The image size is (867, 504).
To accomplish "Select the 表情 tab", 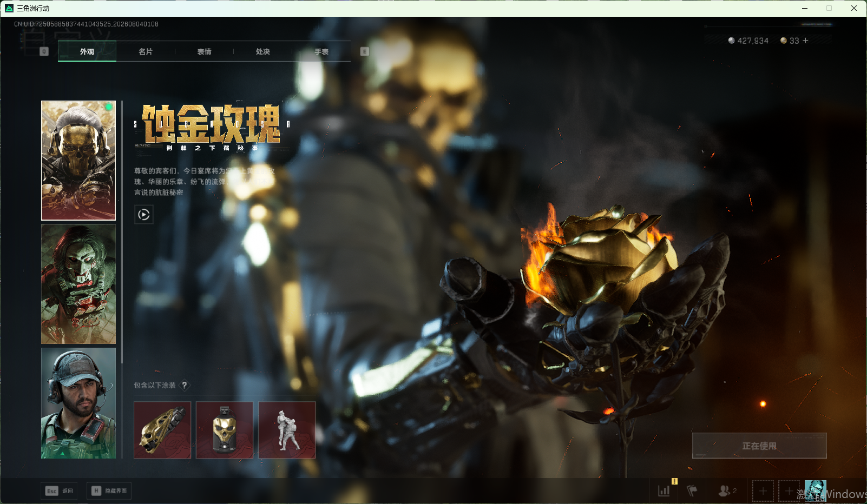I will point(204,51).
